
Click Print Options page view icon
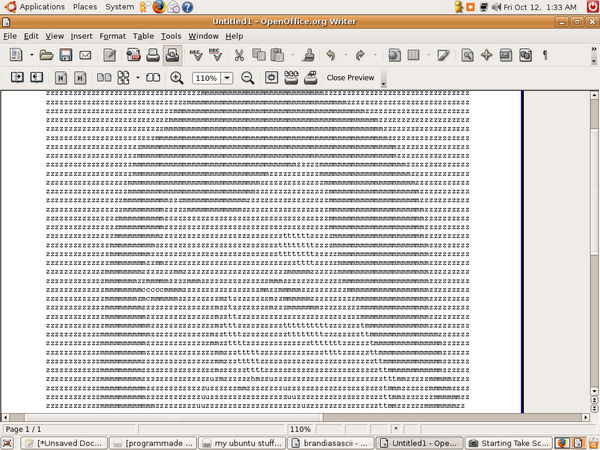coord(310,78)
